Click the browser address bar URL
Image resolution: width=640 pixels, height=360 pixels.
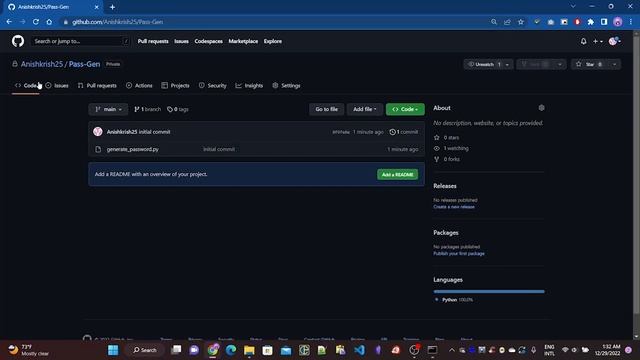[x=118, y=22]
